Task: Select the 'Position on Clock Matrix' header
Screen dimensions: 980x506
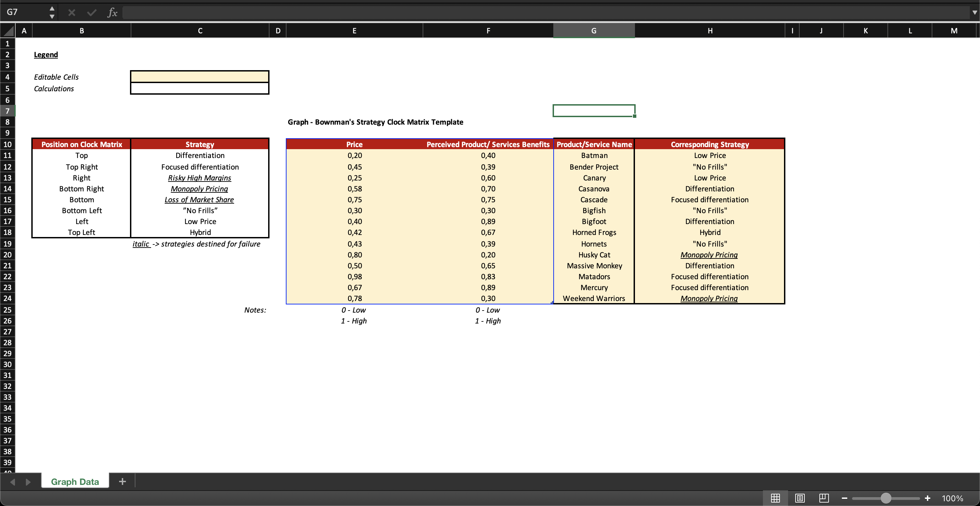Action: pos(82,144)
